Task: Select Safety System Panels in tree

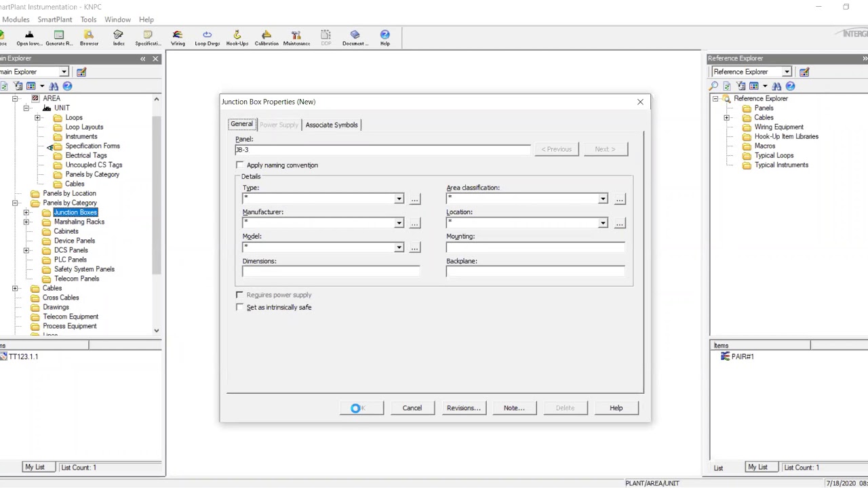Action: 84,269
